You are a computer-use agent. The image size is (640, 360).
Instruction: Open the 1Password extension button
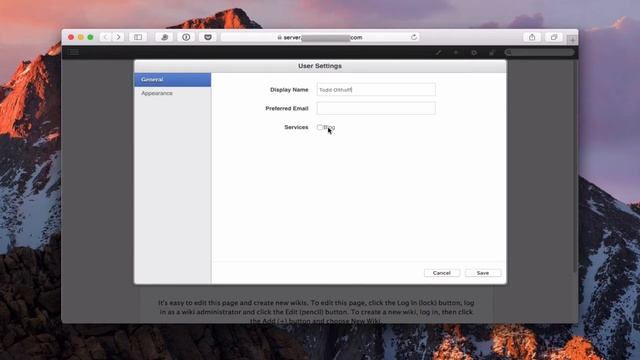(186, 37)
